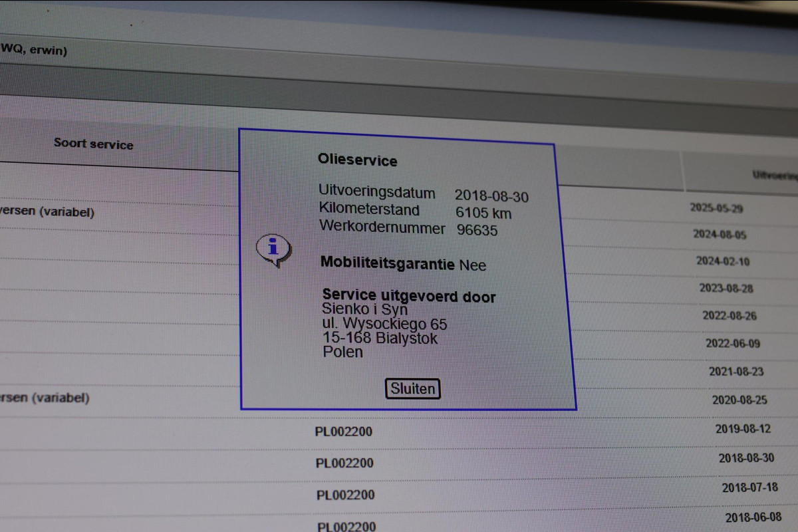Select the 6105 km value
798x532 pixels.
tap(483, 213)
